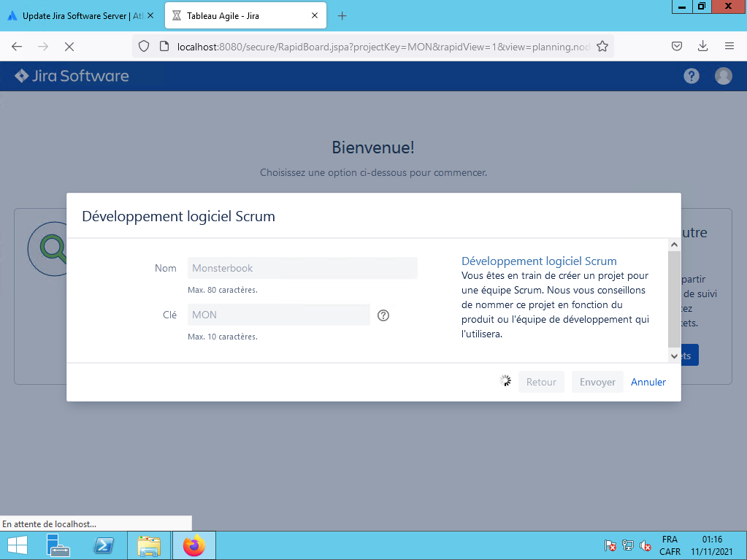Launch PowerShell from the taskbar
The height and width of the screenshot is (560, 747).
pos(103,545)
